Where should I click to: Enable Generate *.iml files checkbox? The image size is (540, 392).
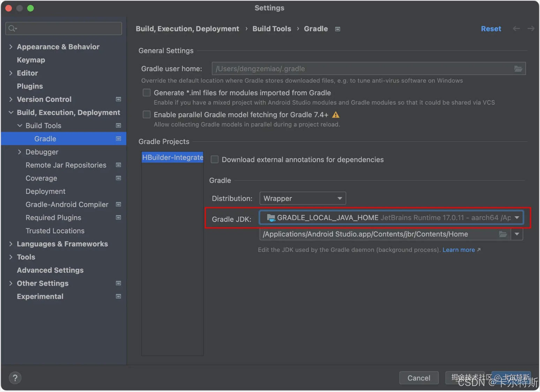click(147, 93)
